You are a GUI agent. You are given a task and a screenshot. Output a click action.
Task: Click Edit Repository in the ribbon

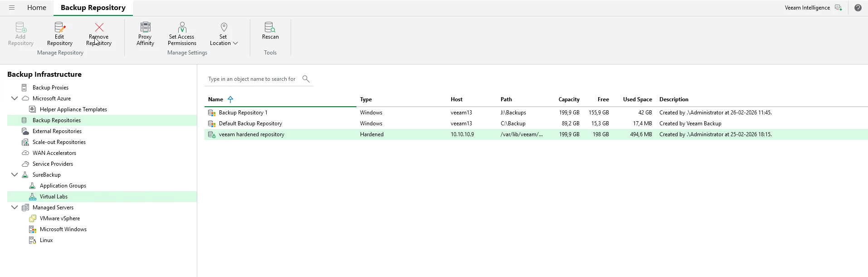pyautogui.click(x=60, y=34)
